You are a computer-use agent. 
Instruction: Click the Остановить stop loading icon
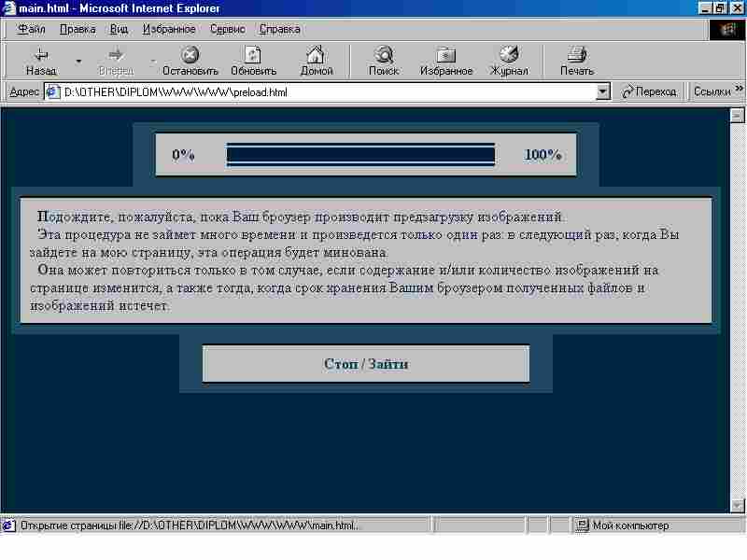(x=190, y=55)
